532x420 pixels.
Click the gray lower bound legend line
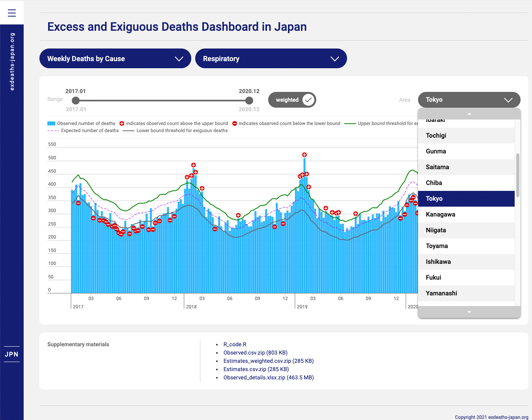click(129, 131)
